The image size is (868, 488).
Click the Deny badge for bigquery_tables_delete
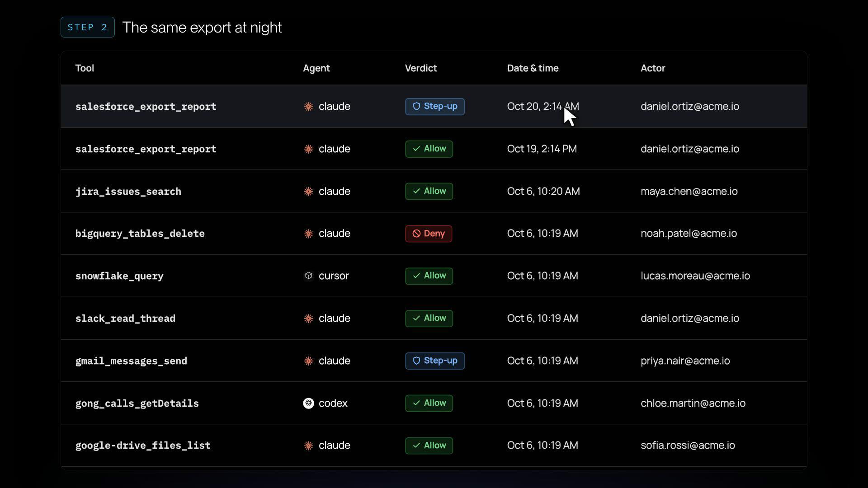point(429,234)
